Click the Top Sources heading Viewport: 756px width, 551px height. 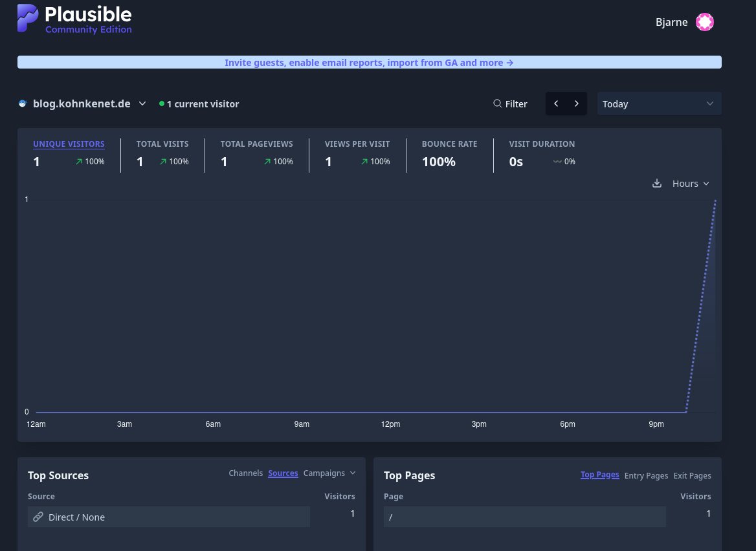(58, 476)
